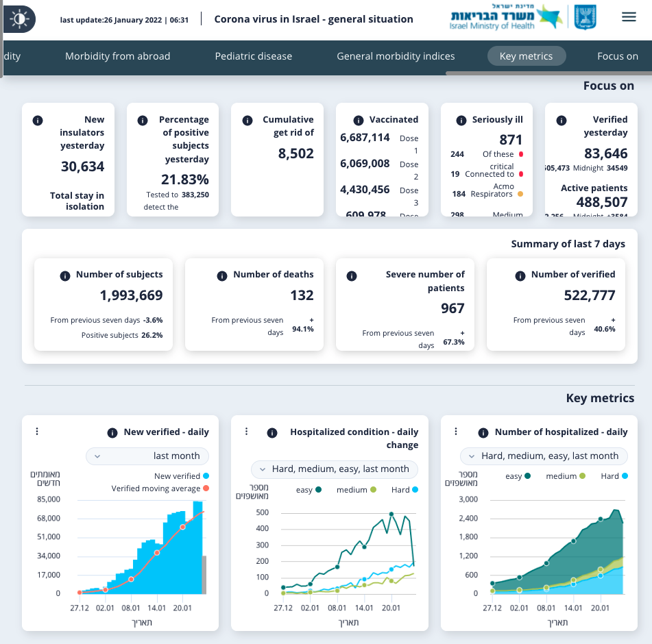Open the hamburger menu
The width and height of the screenshot is (652, 644).
pyautogui.click(x=629, y=17)
